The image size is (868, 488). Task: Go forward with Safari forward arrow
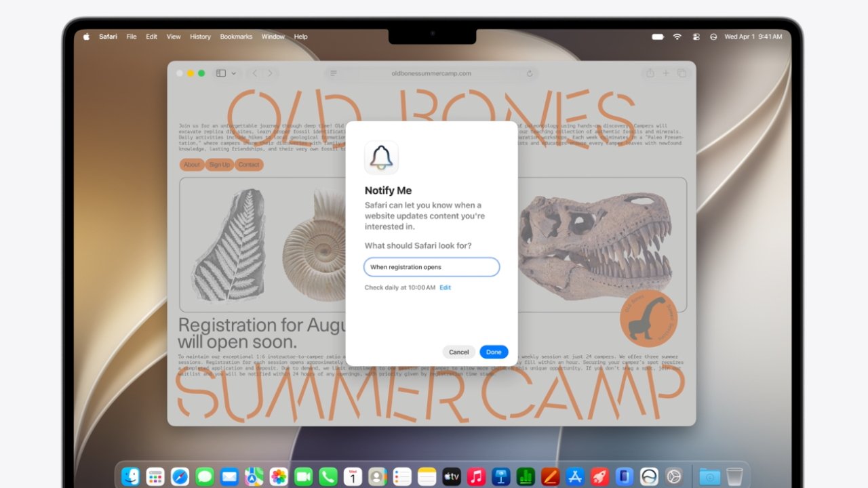point(270,73)
